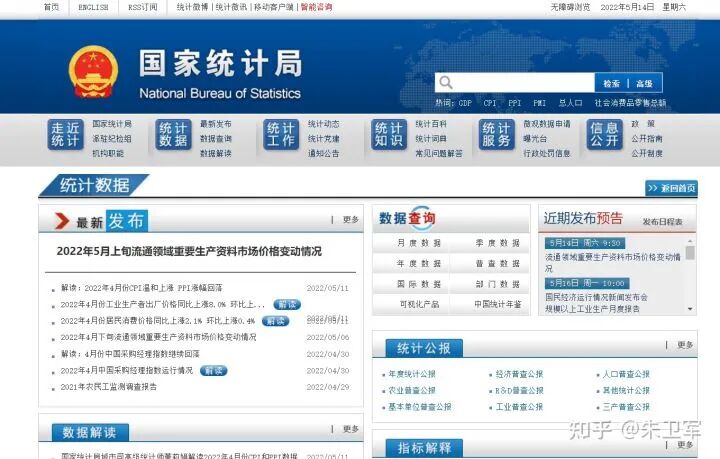
Task: Click the search magnifier icon
Action: point(445,83)
